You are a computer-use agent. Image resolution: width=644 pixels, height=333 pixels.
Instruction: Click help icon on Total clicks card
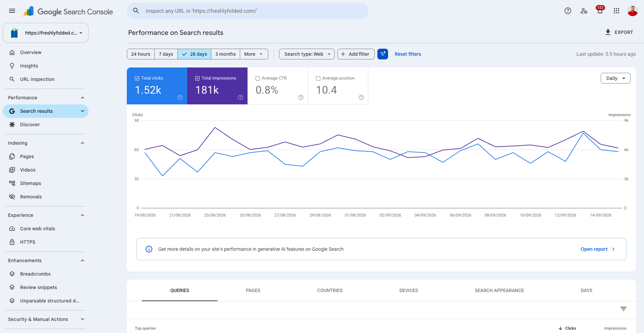[x=180, y=97]
